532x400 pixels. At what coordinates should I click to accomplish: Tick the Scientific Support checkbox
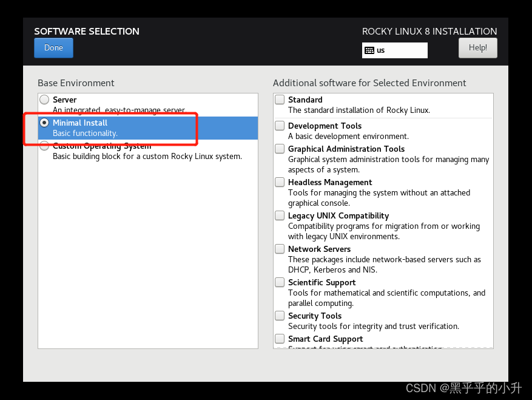pyautogui.click(x=280, y=282)
